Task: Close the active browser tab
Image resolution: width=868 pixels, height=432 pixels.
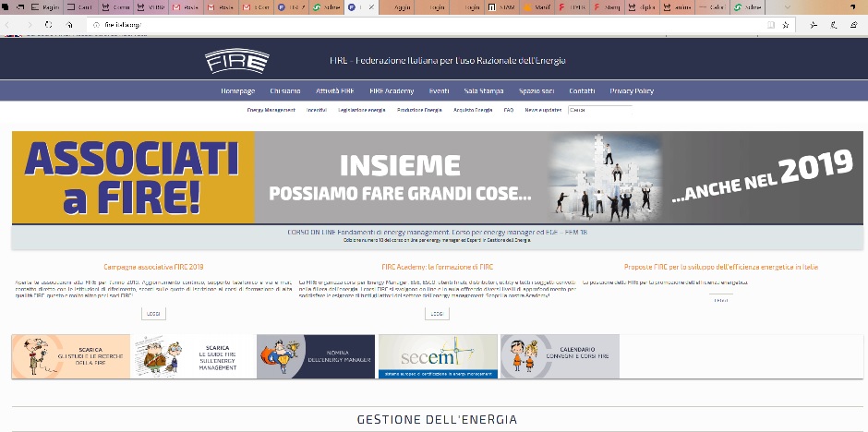Action: pyautogui.click(x=371, y=7)
